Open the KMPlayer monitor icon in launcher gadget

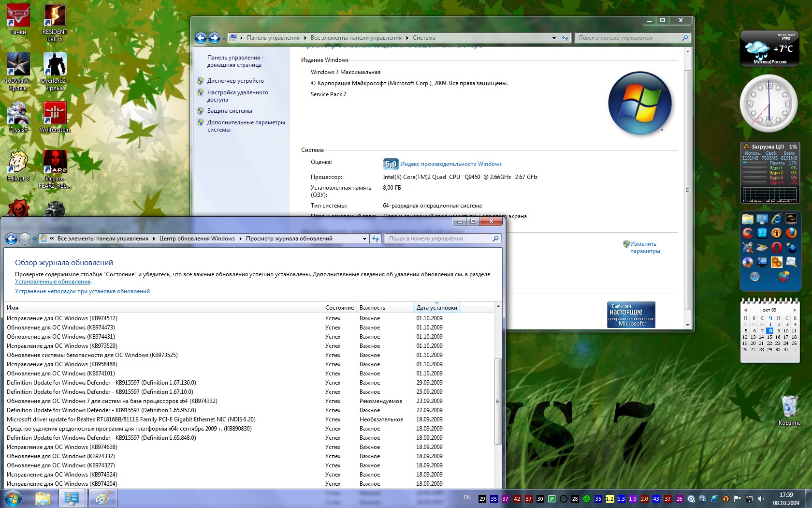[x=762, y=262]
